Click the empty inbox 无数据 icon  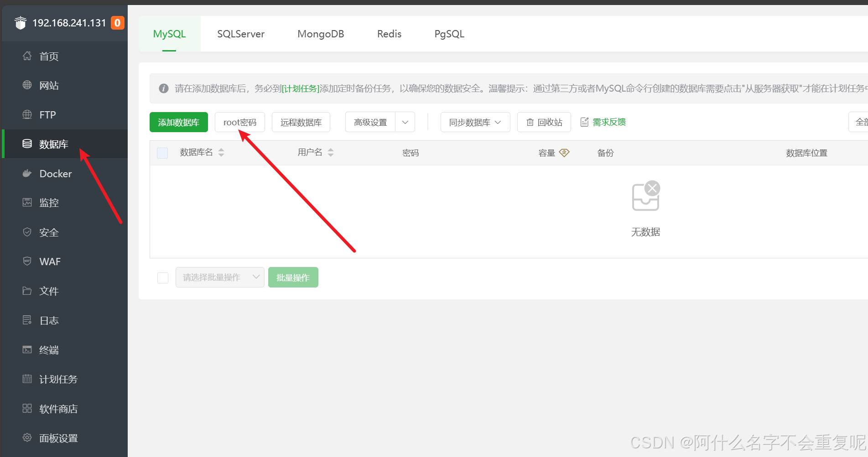point(646,196)
